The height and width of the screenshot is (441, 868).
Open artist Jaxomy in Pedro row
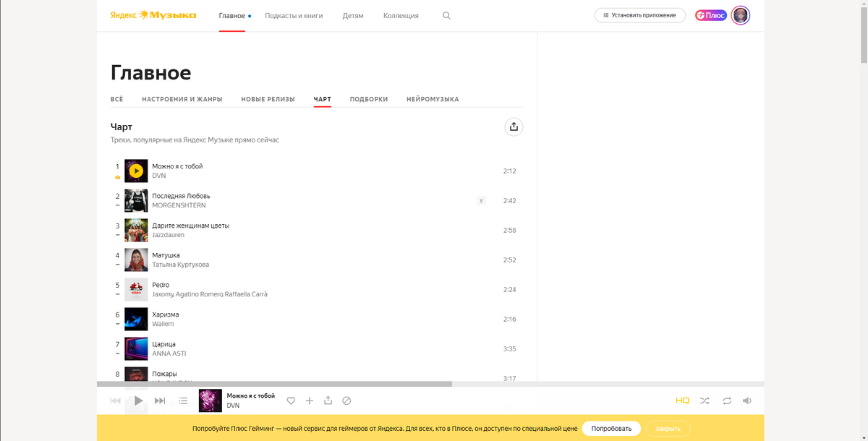163,294
